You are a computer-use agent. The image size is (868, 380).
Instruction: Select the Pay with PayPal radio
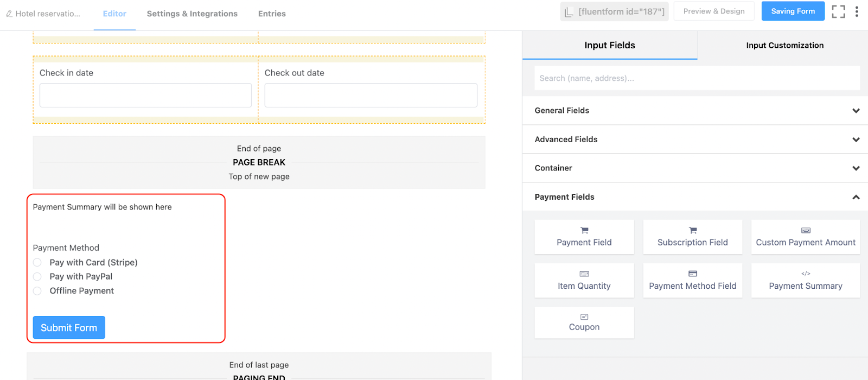[x=37, y=277]
